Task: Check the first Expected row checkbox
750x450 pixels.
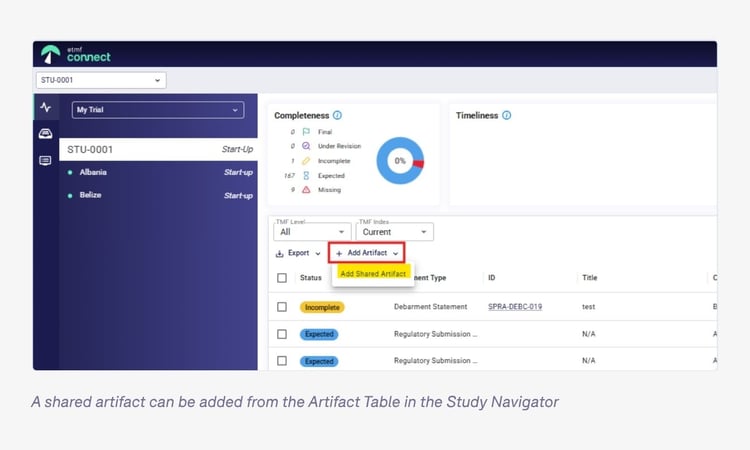Action: [282, 333]
